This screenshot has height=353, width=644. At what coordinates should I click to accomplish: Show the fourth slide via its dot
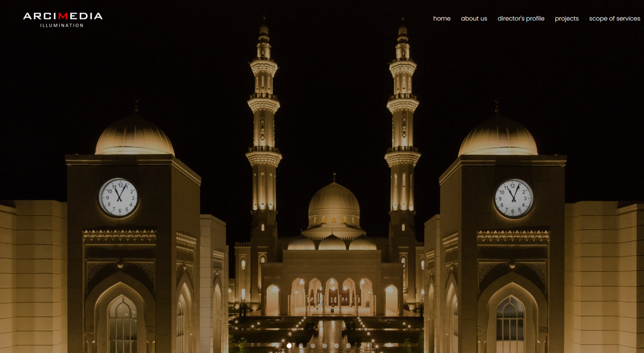click(324, 346)
